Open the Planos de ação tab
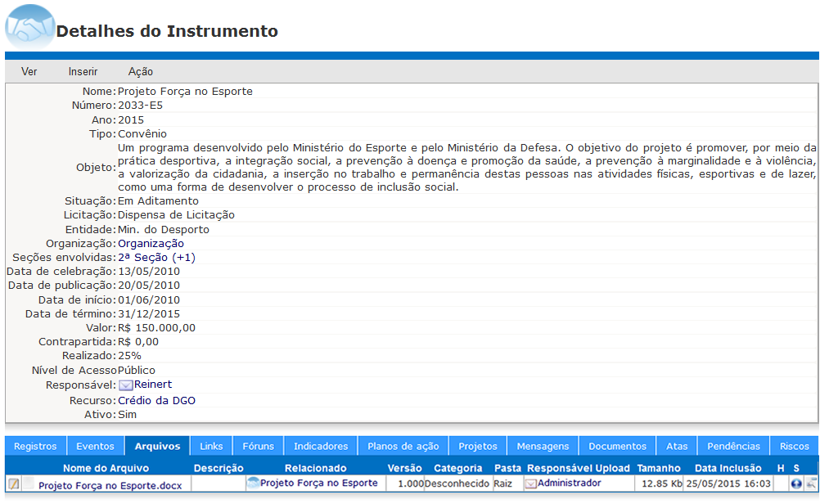Screen dimensions: 820x504 pyautogui.click(x=403, y=446)
